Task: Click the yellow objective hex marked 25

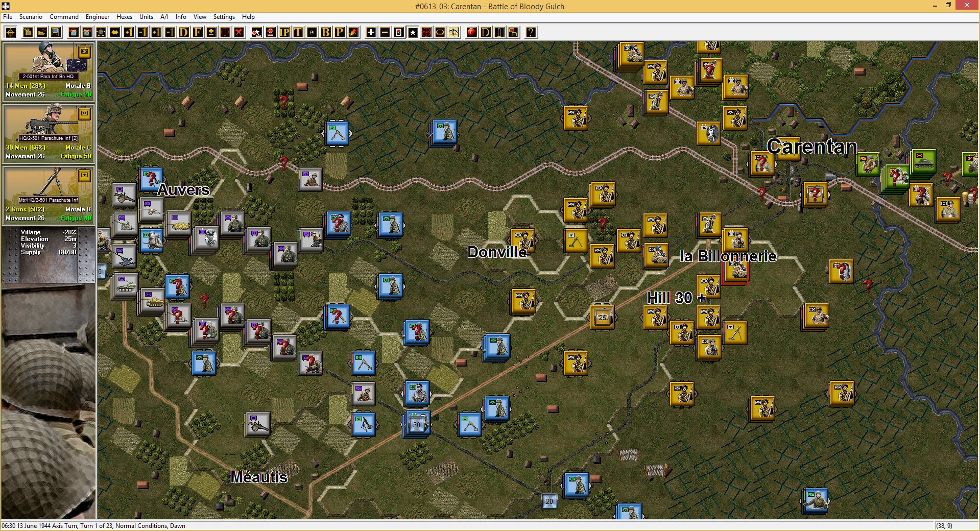Action: click(x=603, y=317)
